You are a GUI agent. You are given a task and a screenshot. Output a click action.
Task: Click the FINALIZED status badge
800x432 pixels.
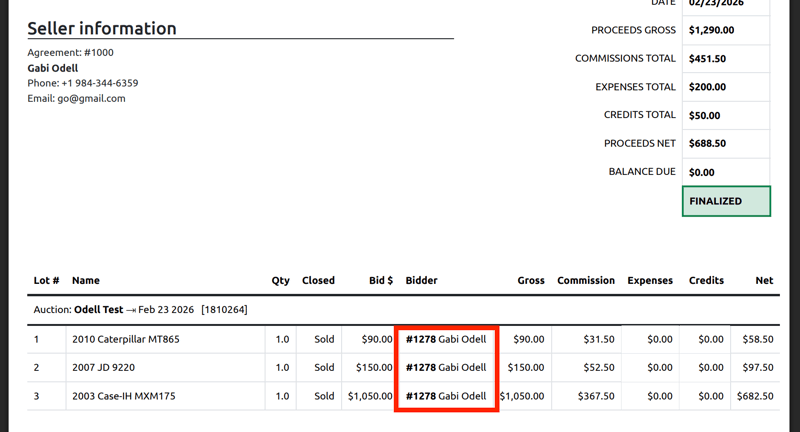[726, 201]
